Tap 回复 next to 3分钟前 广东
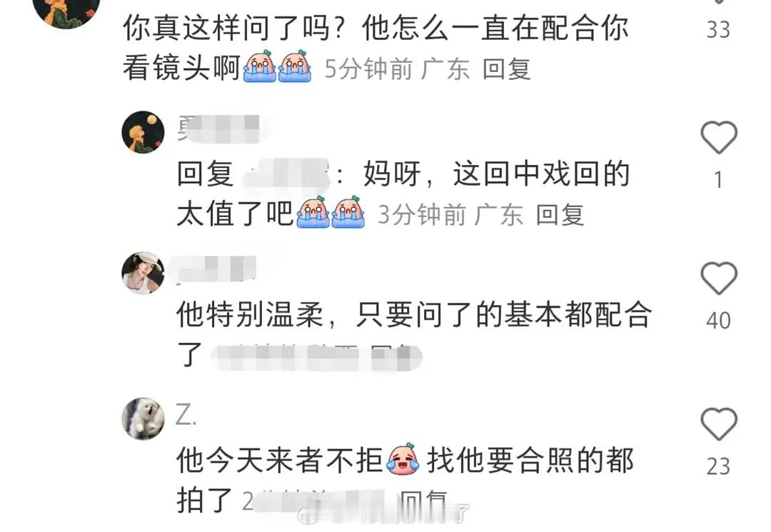771x532 pixels. (x=560, y=216)
